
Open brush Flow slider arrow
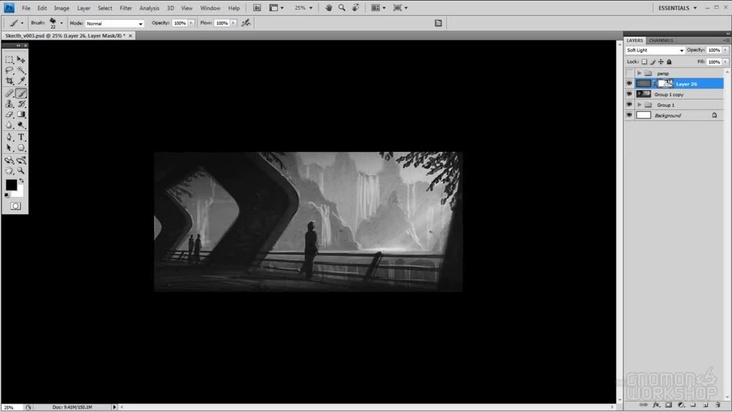(x=233, y=23)
